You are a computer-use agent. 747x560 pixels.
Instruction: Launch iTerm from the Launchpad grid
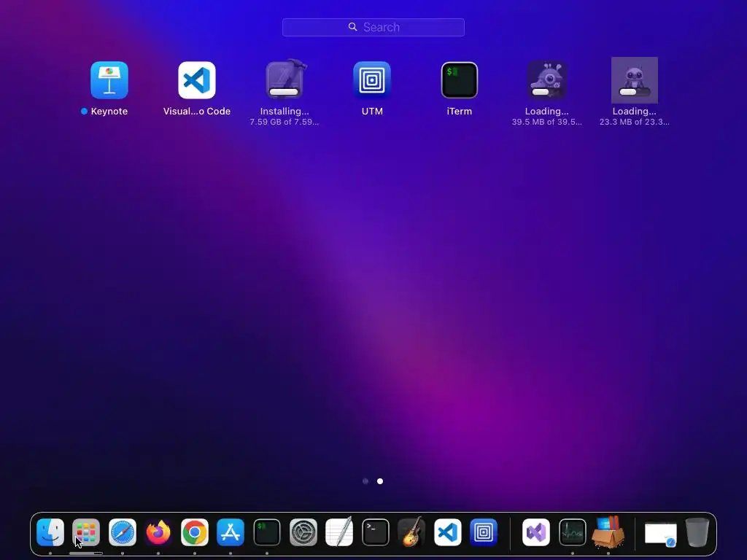460,80
